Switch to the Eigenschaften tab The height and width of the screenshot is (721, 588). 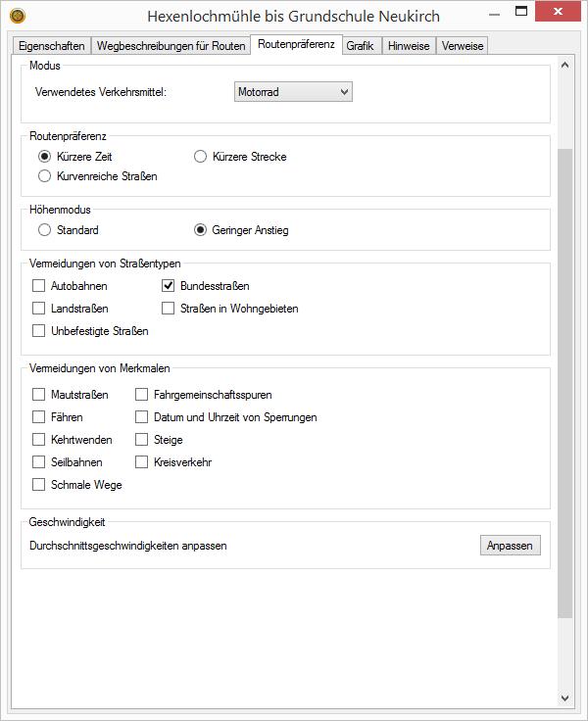(52, 46)
